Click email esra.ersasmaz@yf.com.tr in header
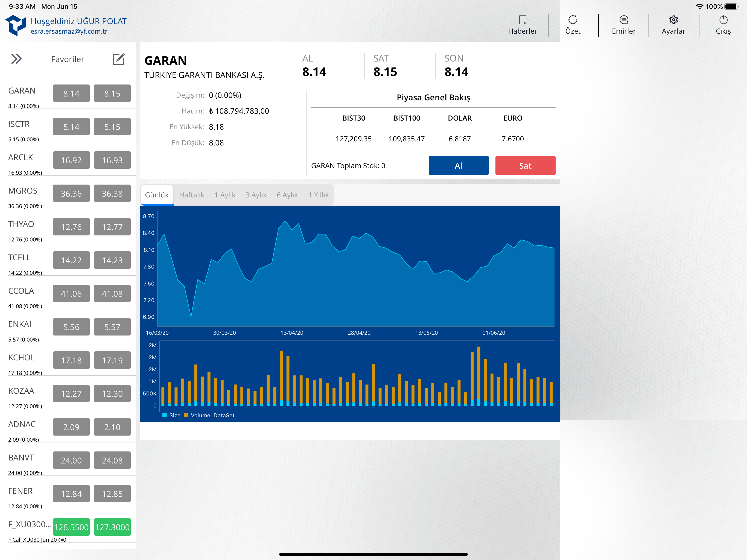Viewport: 747px width, 560px height. (x=69, y=31)
